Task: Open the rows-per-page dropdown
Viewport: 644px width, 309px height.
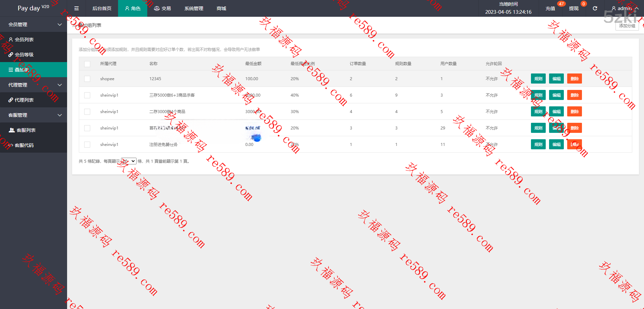Action: pyautogui.click(x=129, y=161)
